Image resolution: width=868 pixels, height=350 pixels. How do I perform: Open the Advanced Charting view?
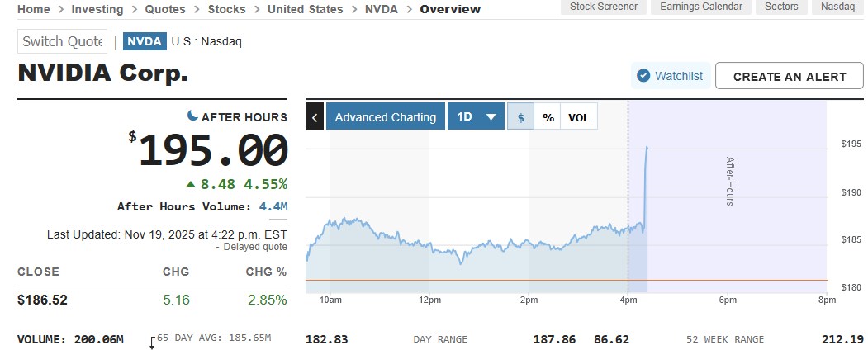[385, 117]
